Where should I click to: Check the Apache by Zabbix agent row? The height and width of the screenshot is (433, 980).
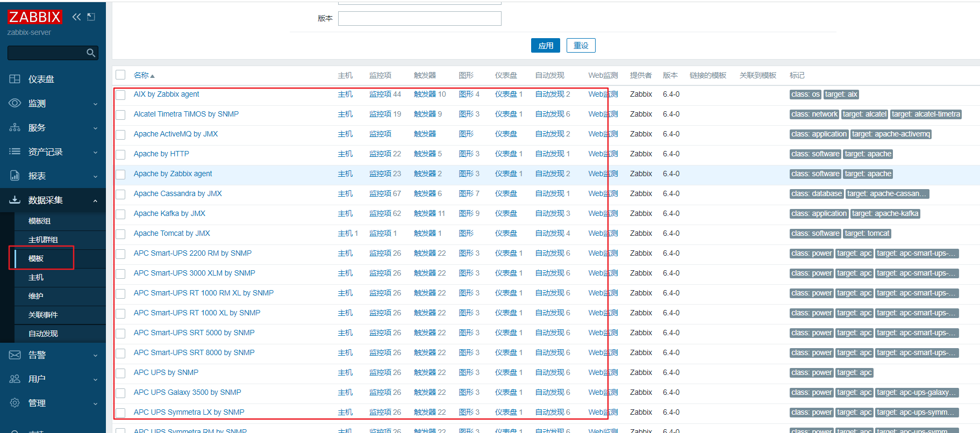pos(120,174)
